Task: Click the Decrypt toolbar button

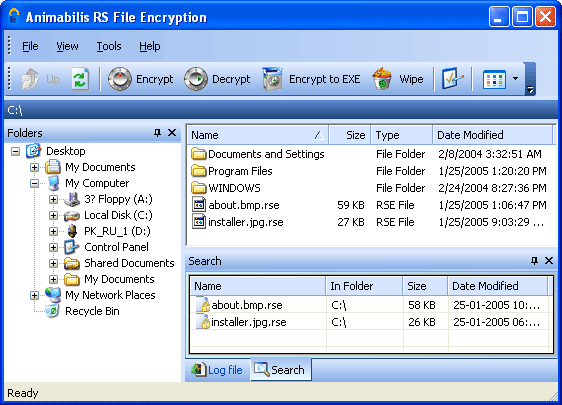Action: (217, 79)
